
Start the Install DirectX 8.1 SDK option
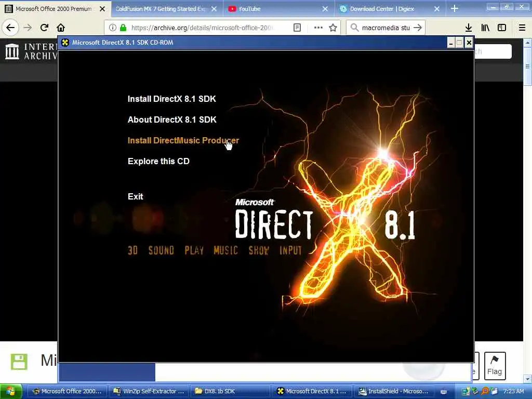(x=171, y=99)
